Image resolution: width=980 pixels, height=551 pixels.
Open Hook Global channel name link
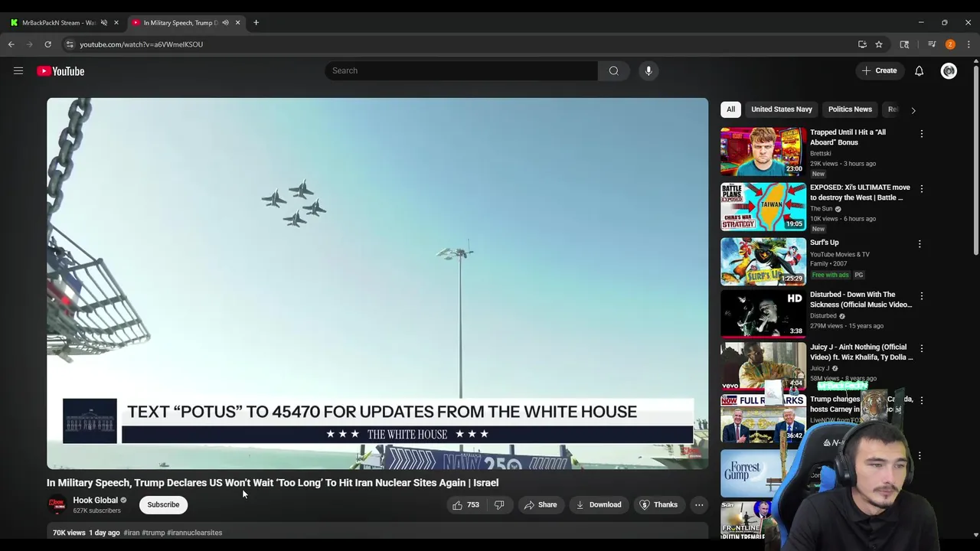tap(95, 500)
